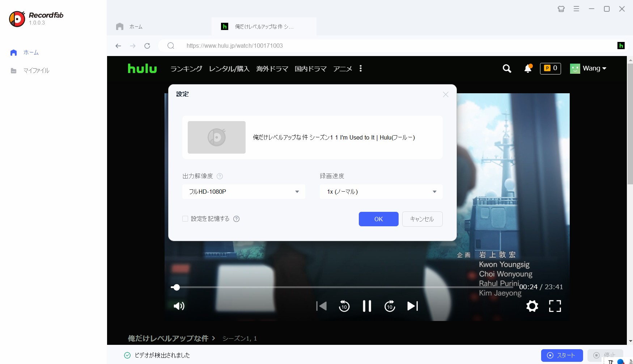Click the video progress slider handle

click(x=176, y=287)
